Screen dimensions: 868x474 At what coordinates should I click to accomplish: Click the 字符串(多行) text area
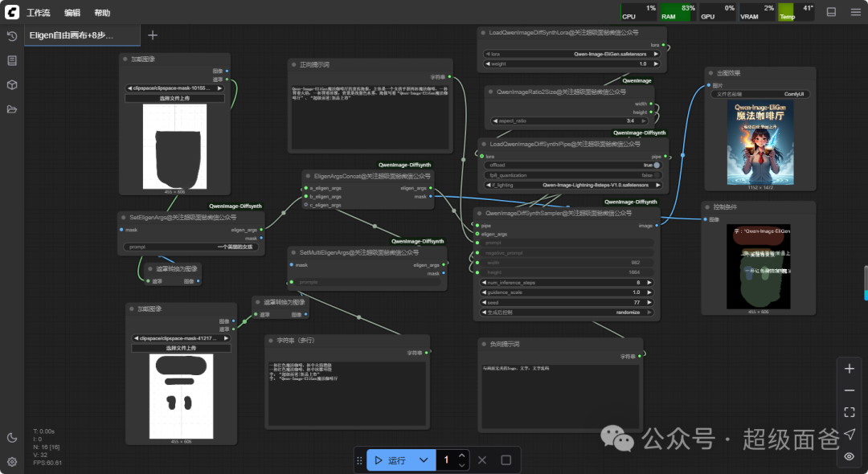tap(348, 393)
